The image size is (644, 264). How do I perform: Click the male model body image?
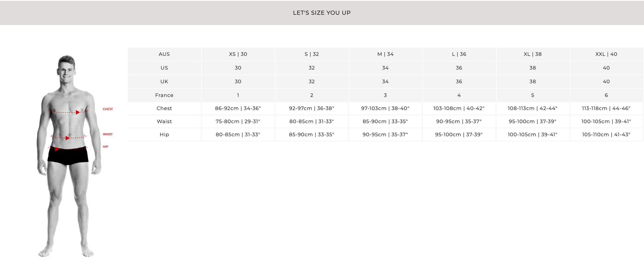pyautogui.click(x=69, y=156)
